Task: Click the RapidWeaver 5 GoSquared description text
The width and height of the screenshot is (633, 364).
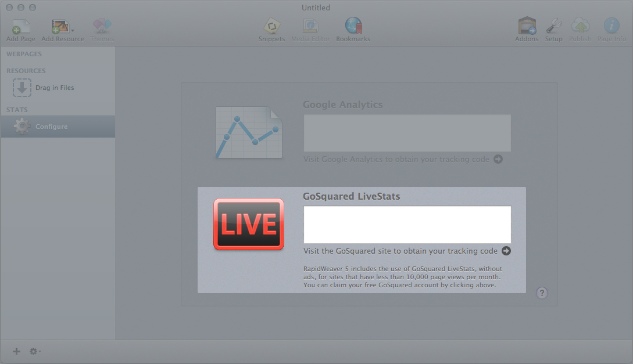Action: pos(403,277)
